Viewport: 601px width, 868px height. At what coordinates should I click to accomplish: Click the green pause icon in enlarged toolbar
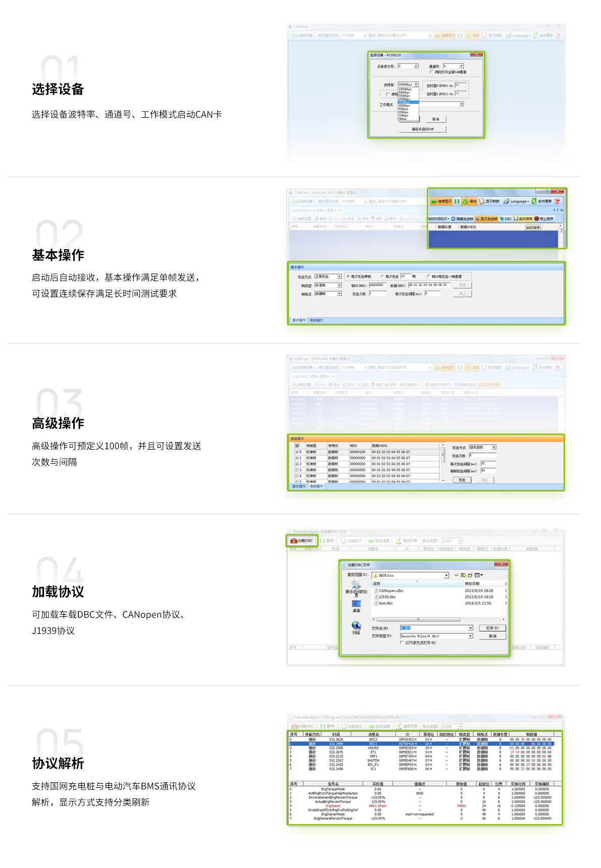pyautogui.click(x=457, y=201)
